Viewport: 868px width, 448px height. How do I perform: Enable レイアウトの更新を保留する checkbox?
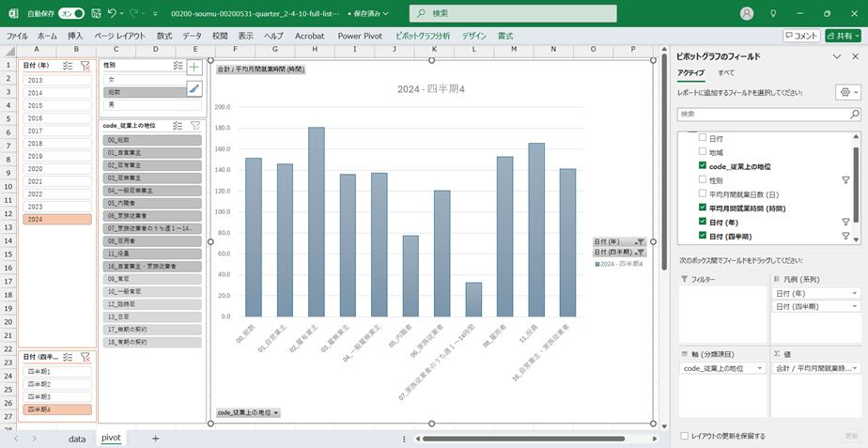click(x=683, y=436)
